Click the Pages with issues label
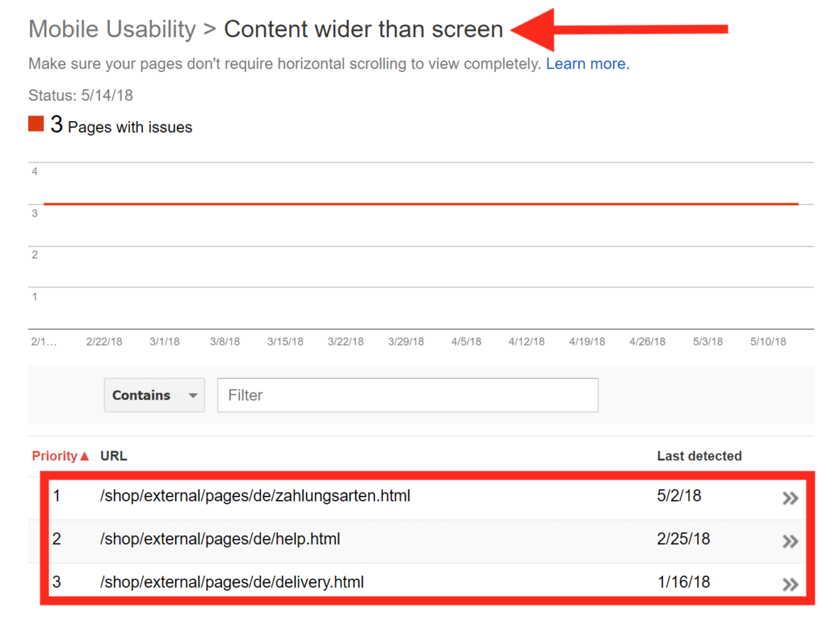 (x=130, y=127)
